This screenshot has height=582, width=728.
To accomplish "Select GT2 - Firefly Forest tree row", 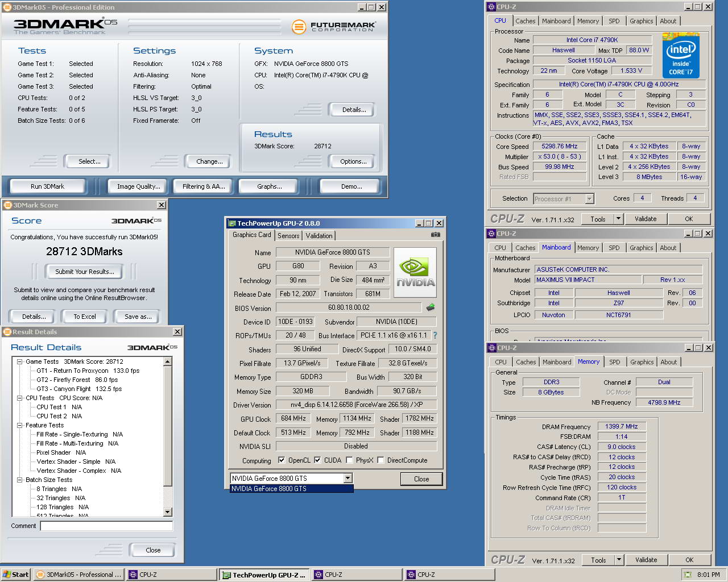I will click(x=77, y=380).
